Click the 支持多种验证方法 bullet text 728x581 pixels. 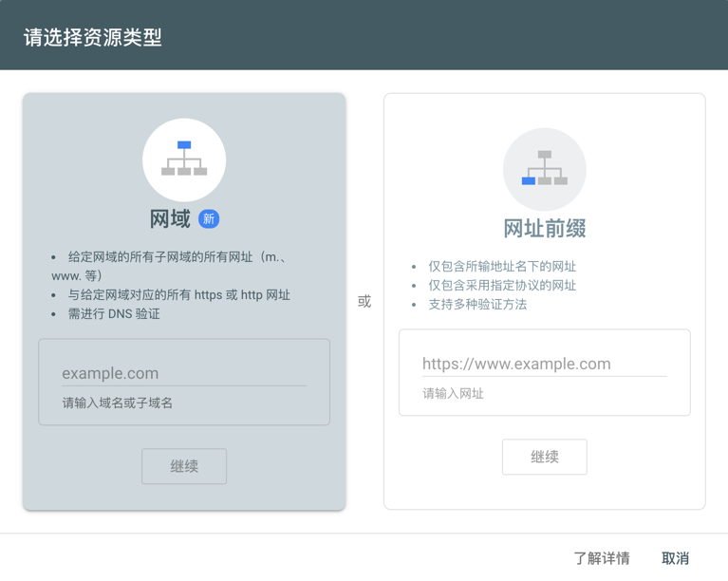click(x=477, y=305)
